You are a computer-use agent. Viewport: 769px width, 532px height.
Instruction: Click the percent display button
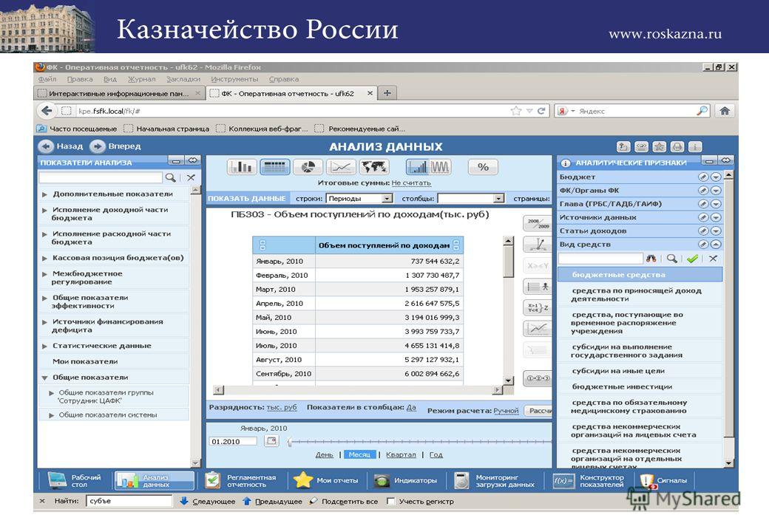coord(483,167)
